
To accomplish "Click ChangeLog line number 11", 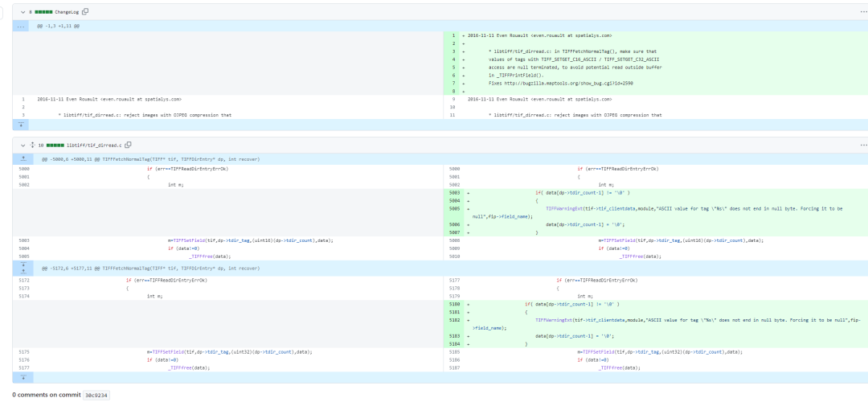I will pyautogui.click(x=452, y=115).
